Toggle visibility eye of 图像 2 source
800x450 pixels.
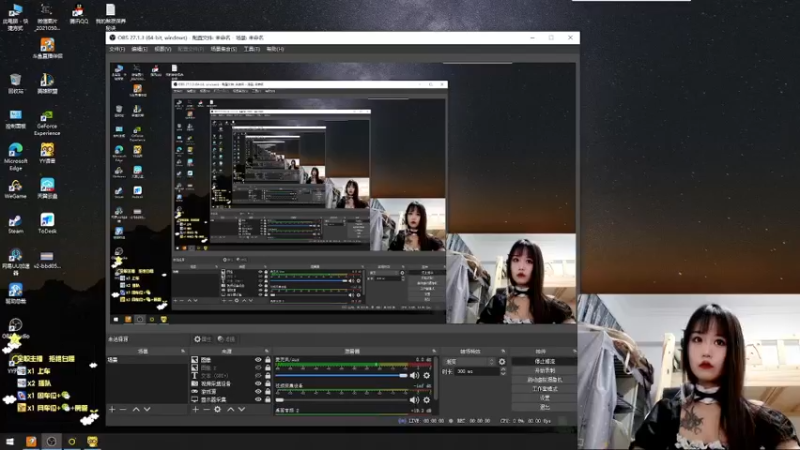click(x=258, y=367)
